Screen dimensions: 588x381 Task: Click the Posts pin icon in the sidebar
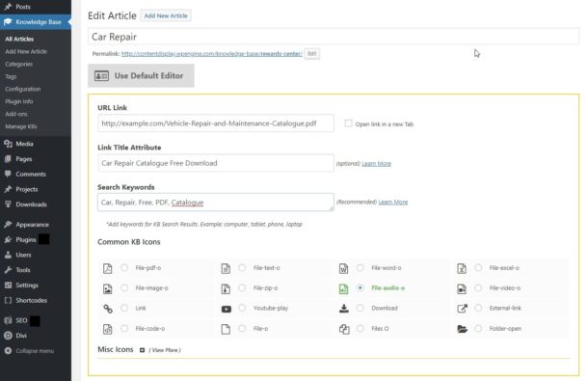[x=8, y=7]
